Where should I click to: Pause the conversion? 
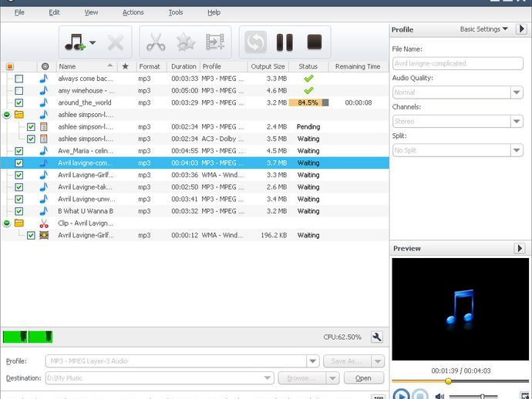[x=285, y=42]
